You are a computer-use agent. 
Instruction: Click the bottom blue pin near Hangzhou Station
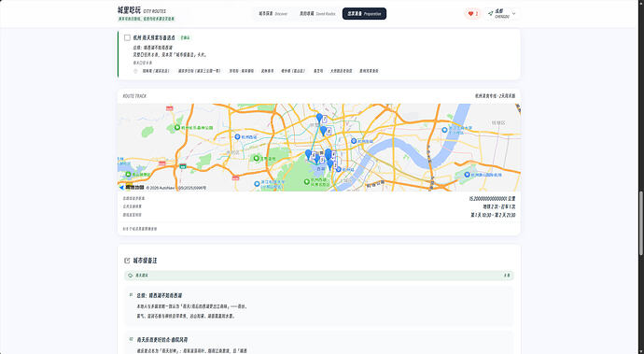329,165
